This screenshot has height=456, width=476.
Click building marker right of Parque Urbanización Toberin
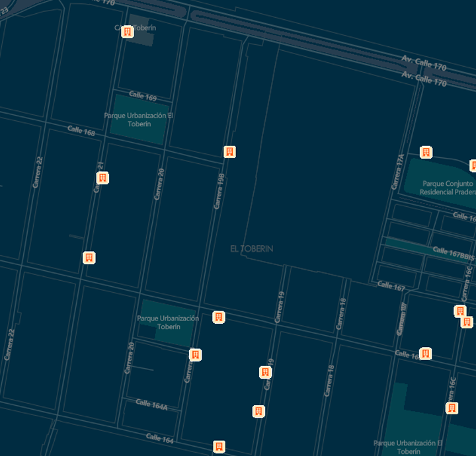(x=219, y=317)
